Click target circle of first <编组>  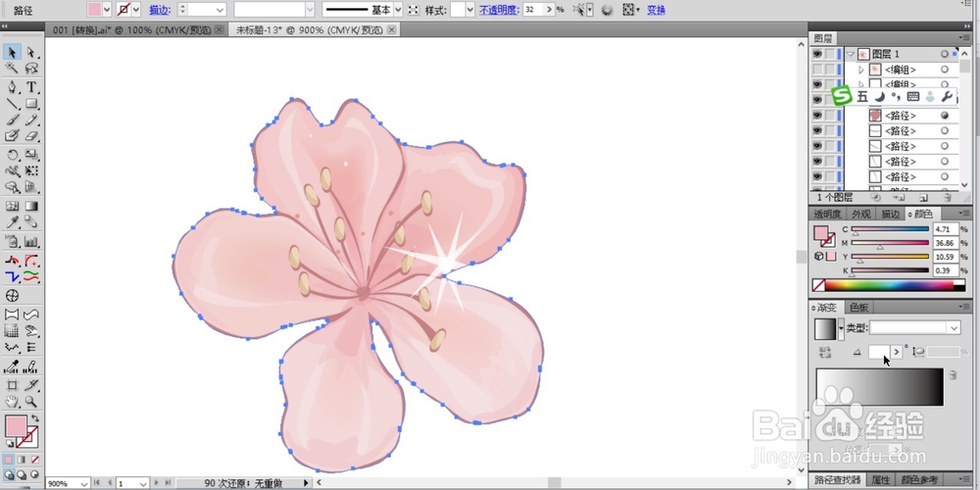click(x=945, y=70)
